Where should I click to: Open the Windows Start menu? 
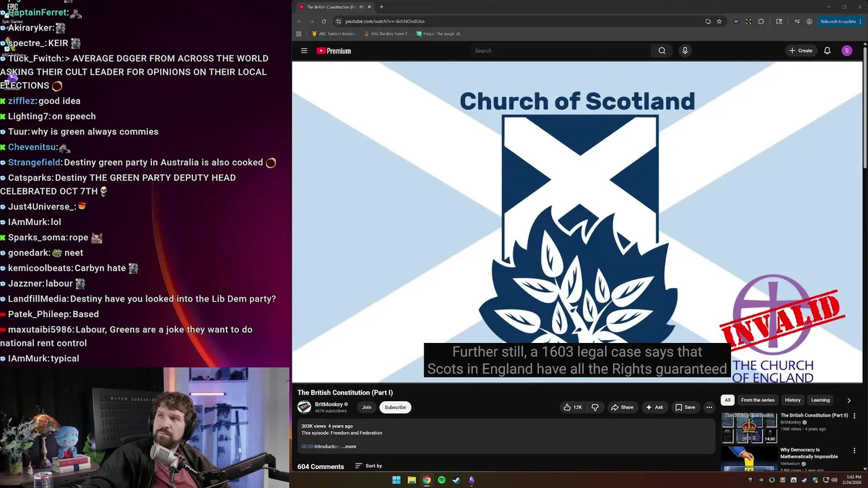click(396, 480)
